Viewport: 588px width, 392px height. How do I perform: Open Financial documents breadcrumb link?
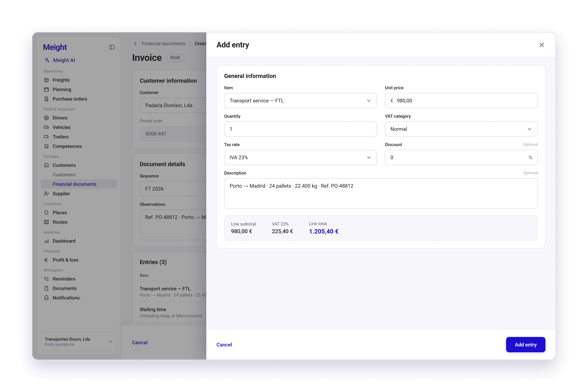(x=163, y=44)
